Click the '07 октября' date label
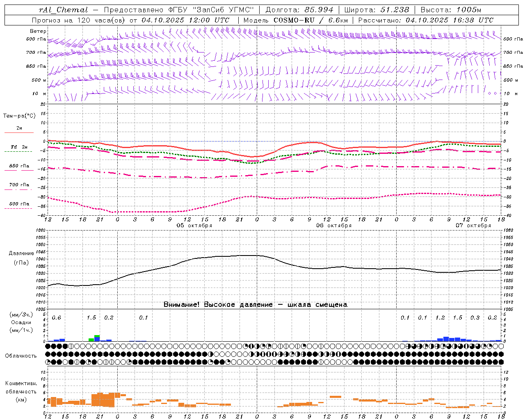This screenshot has height=420, width=525. 473,225
